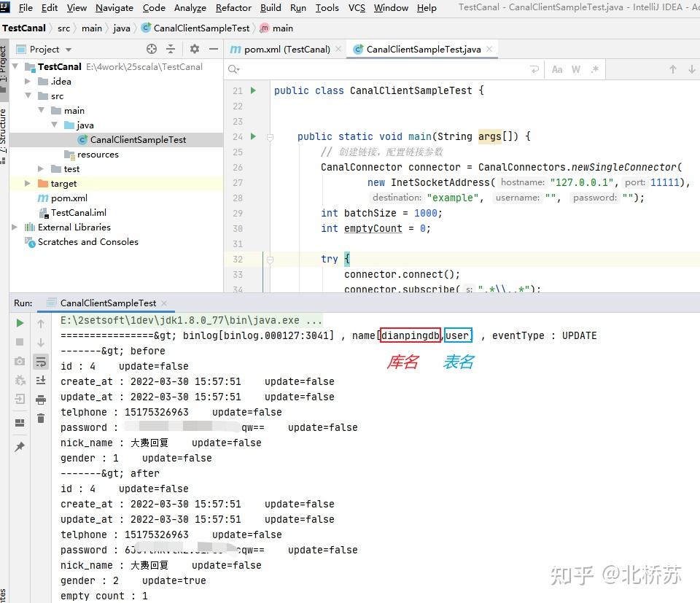700x603 pixels.
Task: Click the locate/select opened file crosshair icon
Action: [x=152, y=49]
